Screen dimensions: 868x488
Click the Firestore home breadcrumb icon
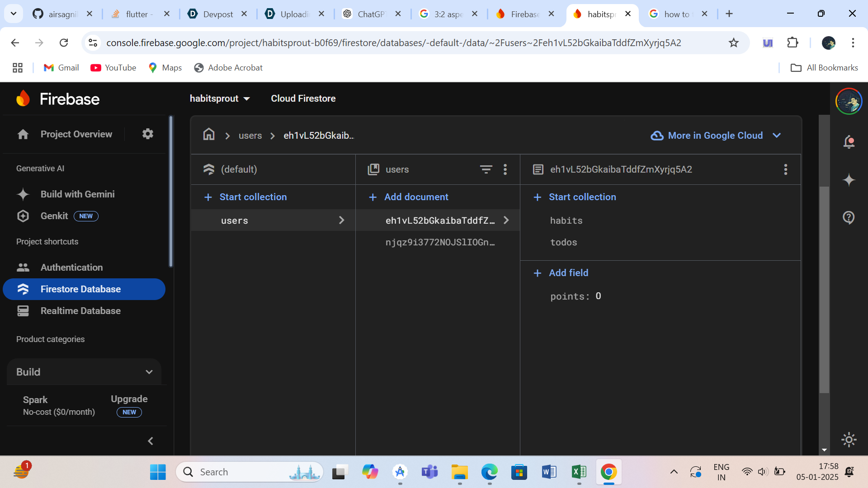208,135
